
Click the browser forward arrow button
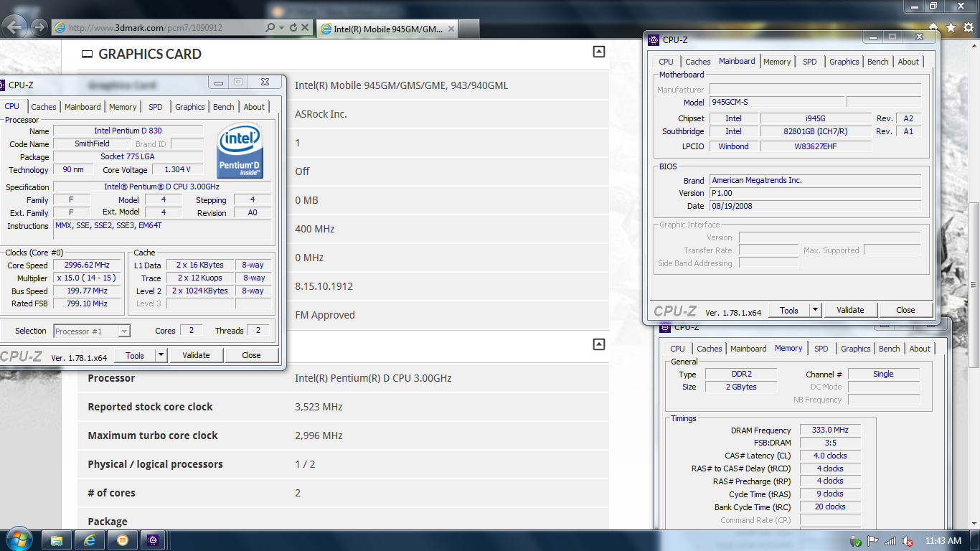pyautogui.click(x=39, y=28)
